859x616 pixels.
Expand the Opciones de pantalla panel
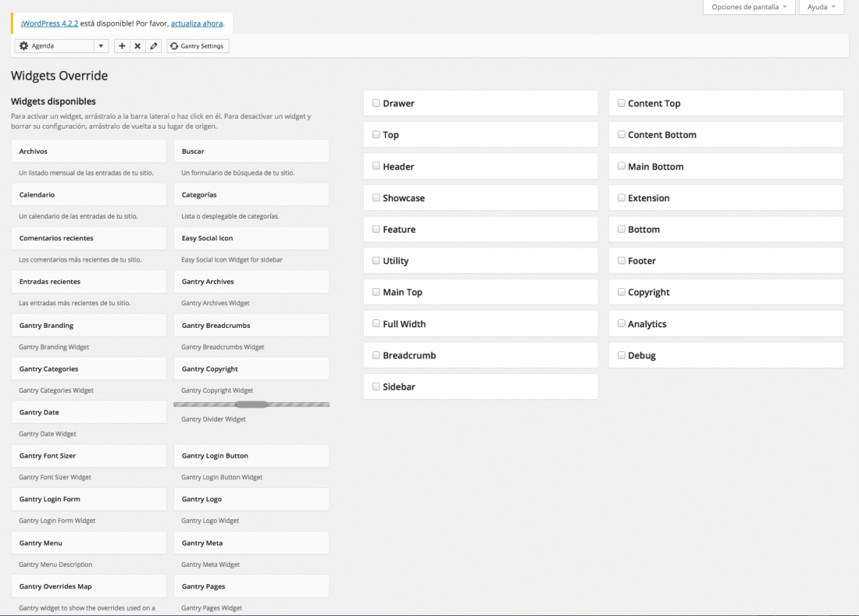(749, 7)
